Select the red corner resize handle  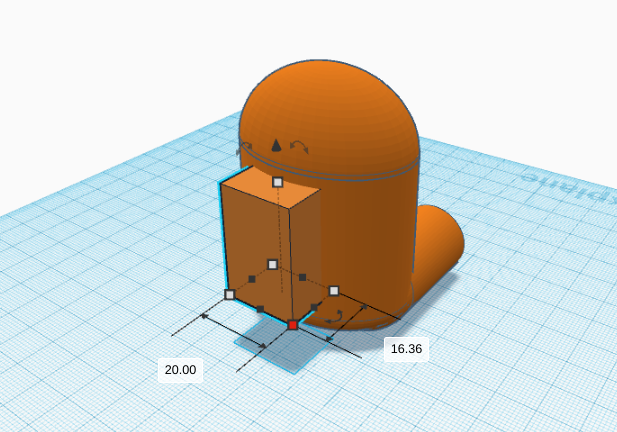pyautogui.click(x=292, y=325)
